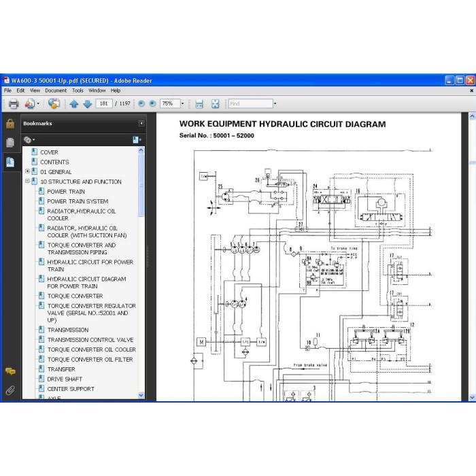Open TORQUE CONVERTER OIL COOLER bookmark
This screenshot has height=476, width=476.
[x=92, y=350]
